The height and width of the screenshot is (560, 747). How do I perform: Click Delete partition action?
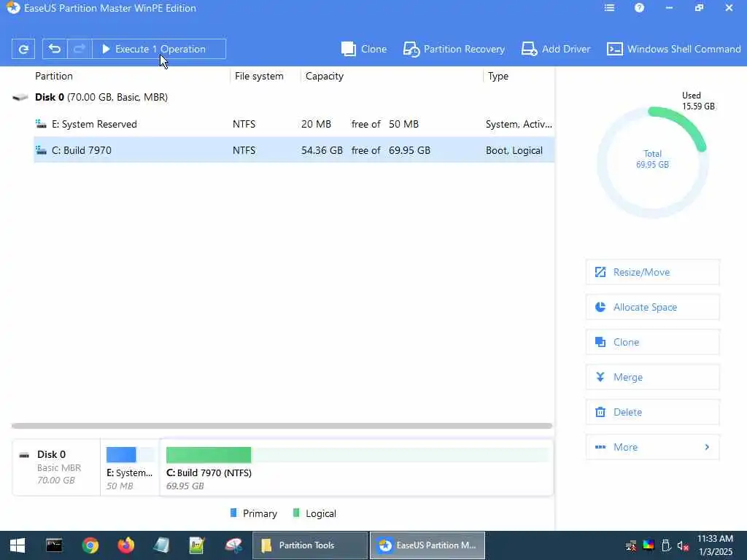point(653,412)
